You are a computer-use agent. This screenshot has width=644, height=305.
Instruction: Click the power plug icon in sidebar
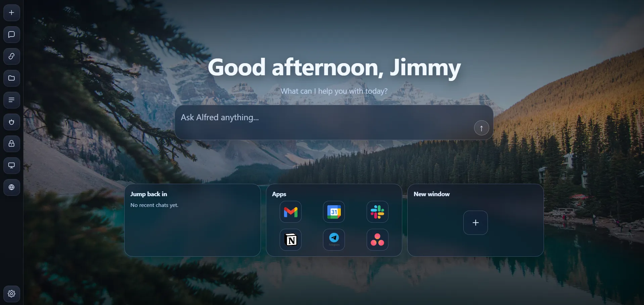(11, 122)
